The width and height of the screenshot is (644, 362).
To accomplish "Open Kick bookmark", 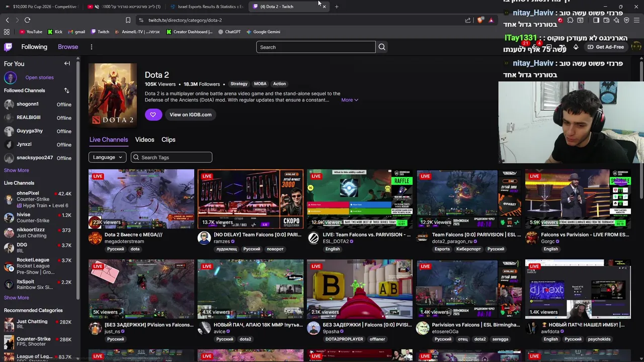I will 55,32.
